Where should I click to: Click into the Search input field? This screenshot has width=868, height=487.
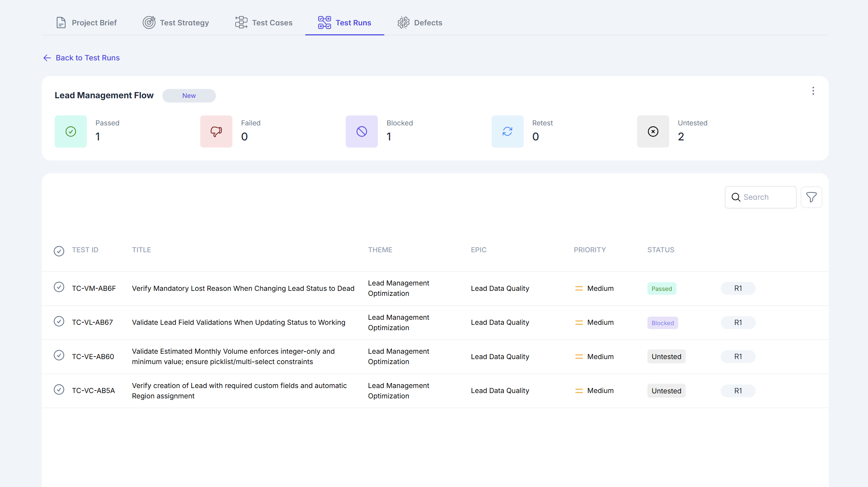click(761, 197)
